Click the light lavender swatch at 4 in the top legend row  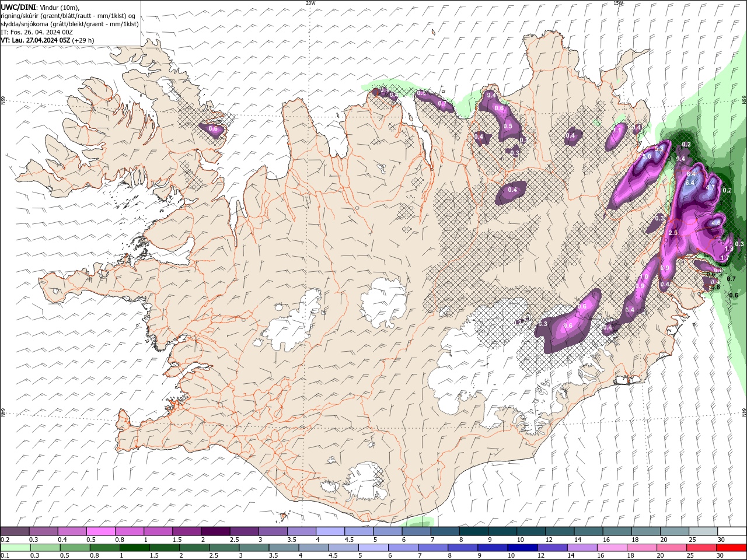pyautogui.click(x=330, y=531)
